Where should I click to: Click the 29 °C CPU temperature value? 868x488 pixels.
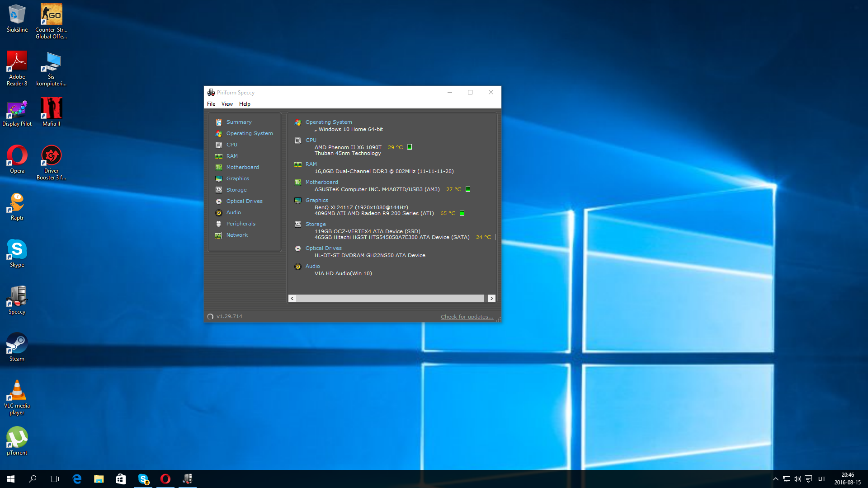395,147
